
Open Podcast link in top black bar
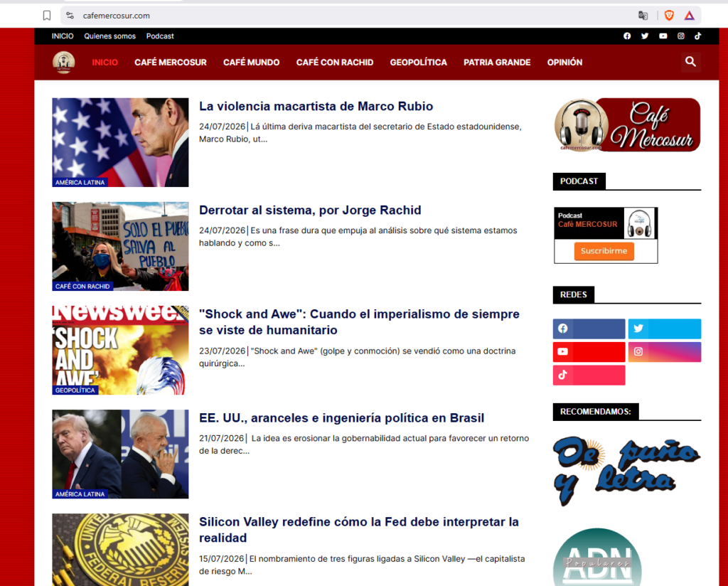tap(160, 36)
